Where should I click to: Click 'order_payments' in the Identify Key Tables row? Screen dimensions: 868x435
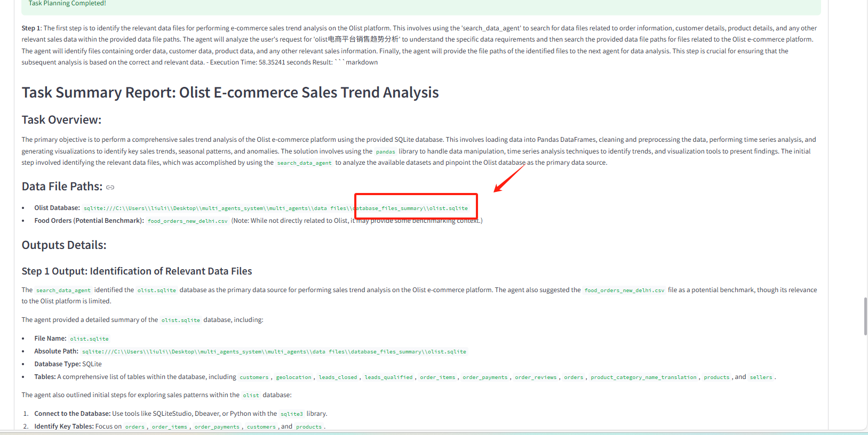217,427
